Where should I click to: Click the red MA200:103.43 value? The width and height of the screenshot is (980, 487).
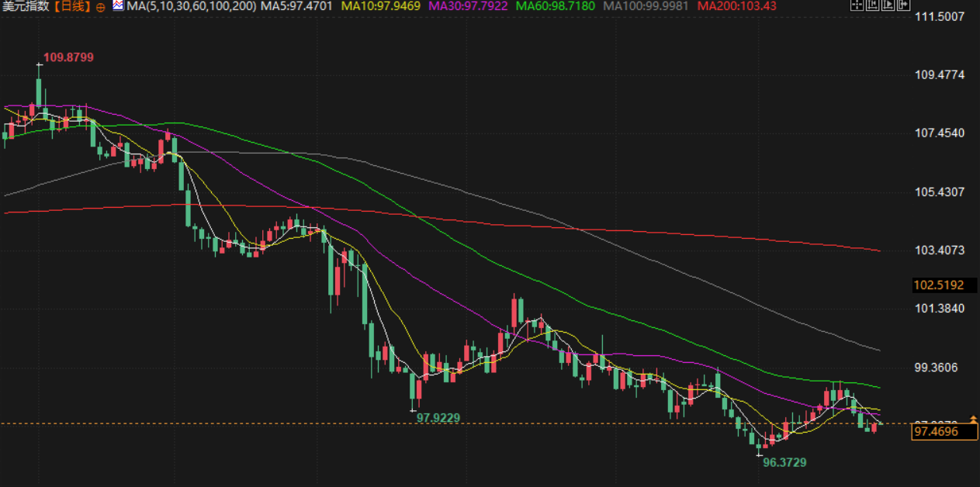[736, 6]
